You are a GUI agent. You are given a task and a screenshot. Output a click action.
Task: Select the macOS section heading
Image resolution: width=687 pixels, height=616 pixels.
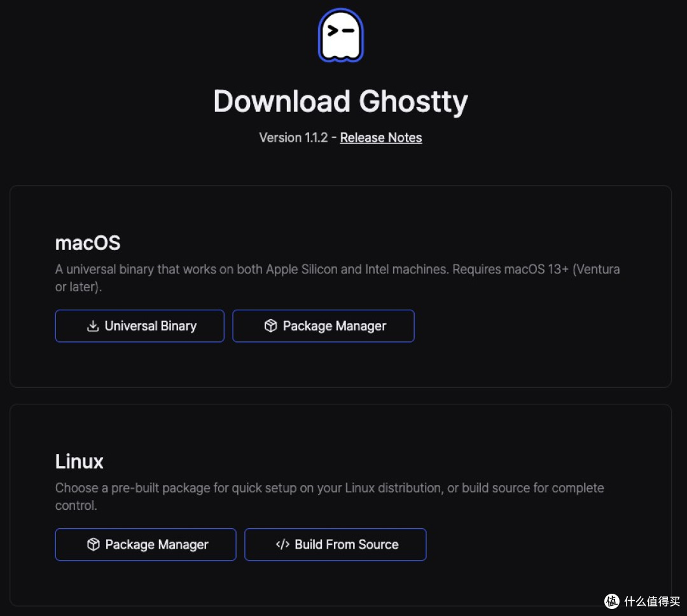click(88, 243)
